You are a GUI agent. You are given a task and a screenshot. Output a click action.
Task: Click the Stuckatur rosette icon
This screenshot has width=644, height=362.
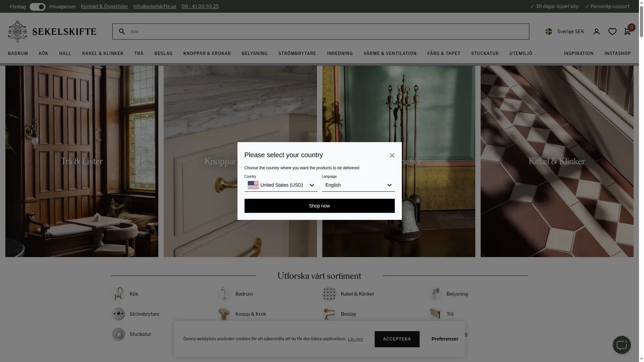pyautogui.click(x=118, y=334)
